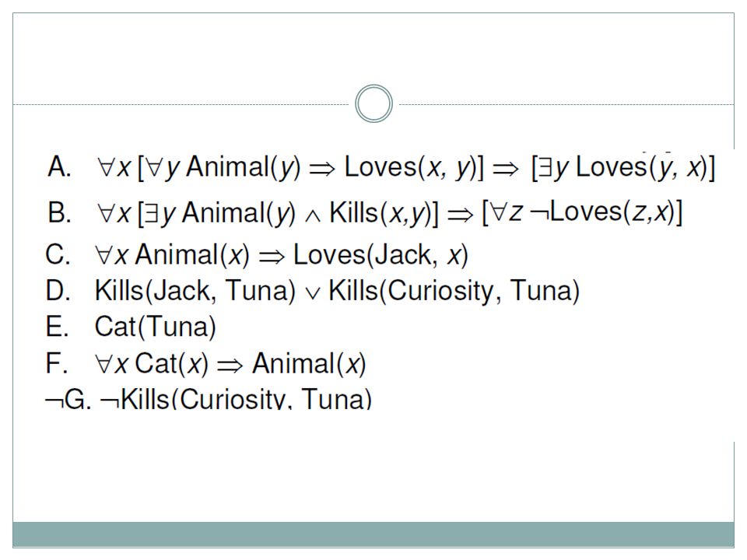Click the circle ornament on divider line
This screenshot has height=560, width=747.
pos(373,103)
